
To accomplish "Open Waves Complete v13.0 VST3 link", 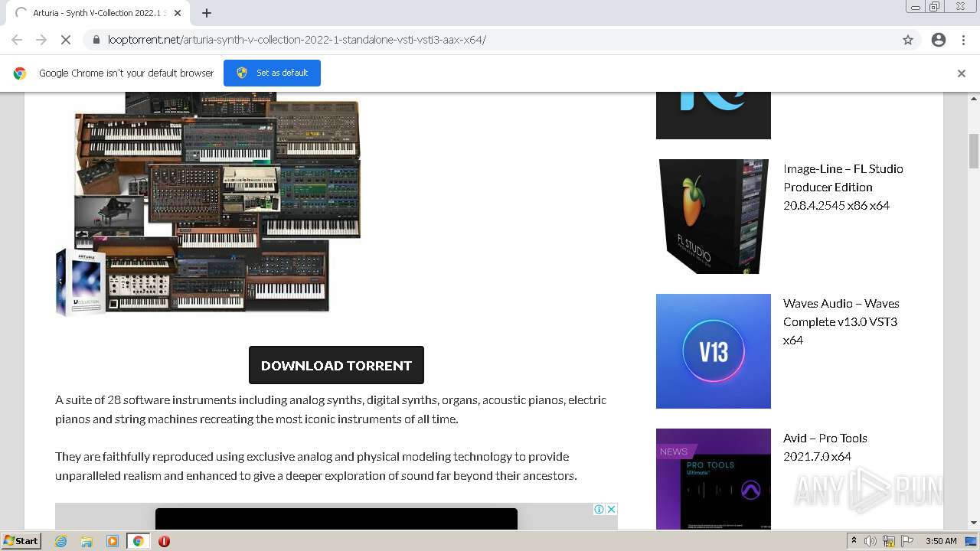I will tap(841, 321).
